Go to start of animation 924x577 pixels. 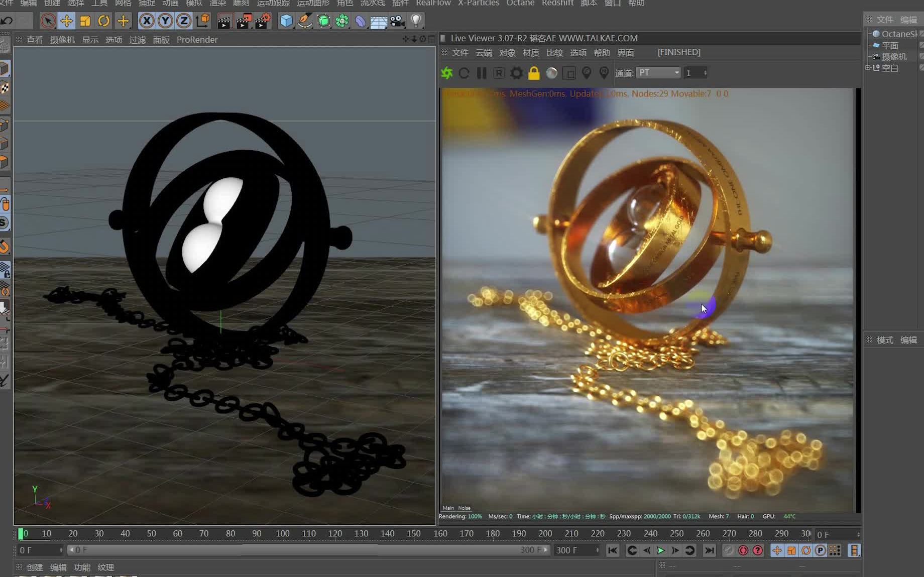coord(613,550)
